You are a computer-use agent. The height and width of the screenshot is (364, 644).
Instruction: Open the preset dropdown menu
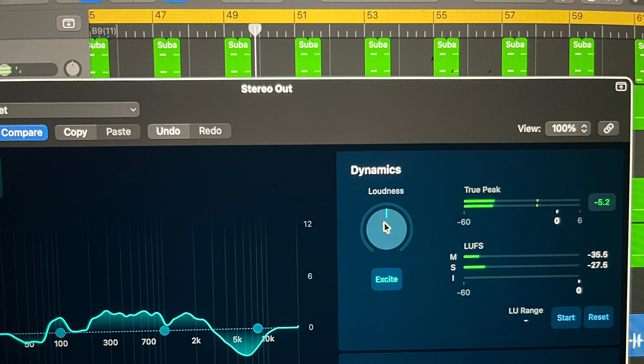click(70, 110)
